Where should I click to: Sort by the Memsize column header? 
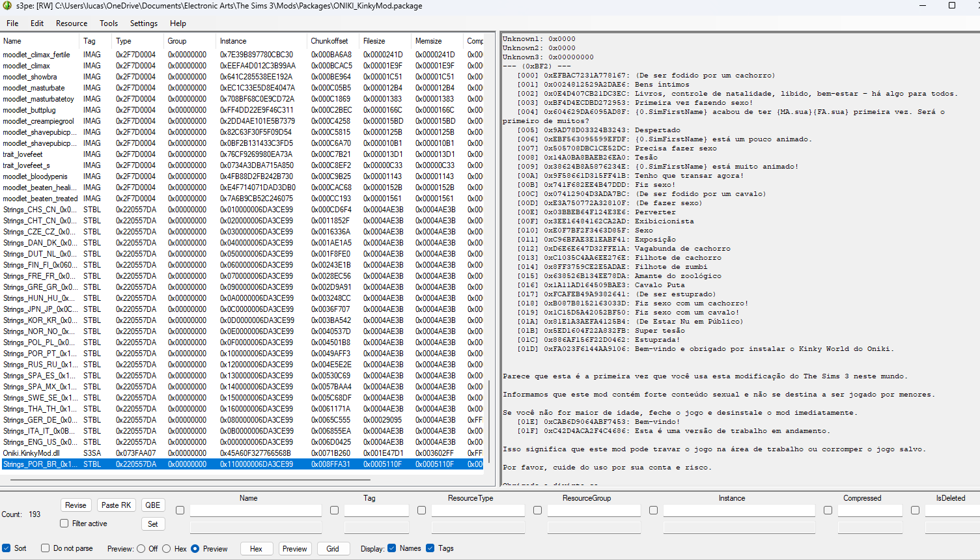pyautogui.click(x=438, y=41)
